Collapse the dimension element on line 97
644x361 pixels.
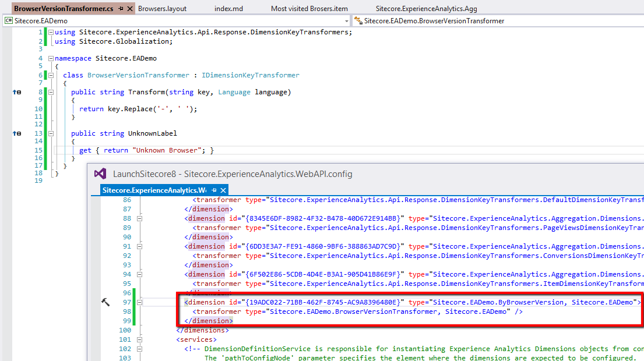tap(139, 302)
